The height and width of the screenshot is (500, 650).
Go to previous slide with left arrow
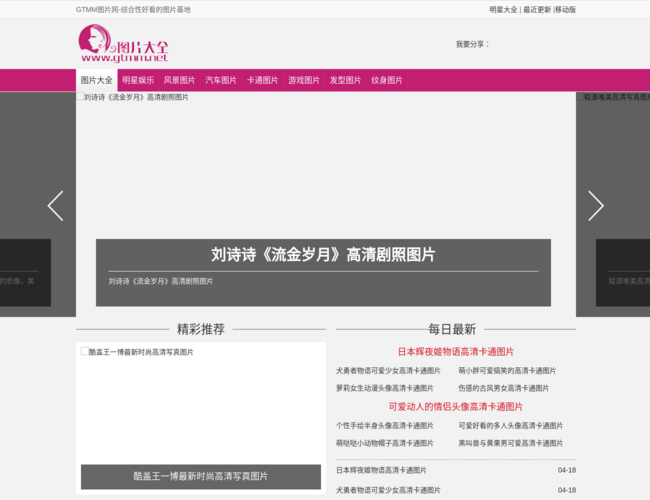tap(56, 206)
